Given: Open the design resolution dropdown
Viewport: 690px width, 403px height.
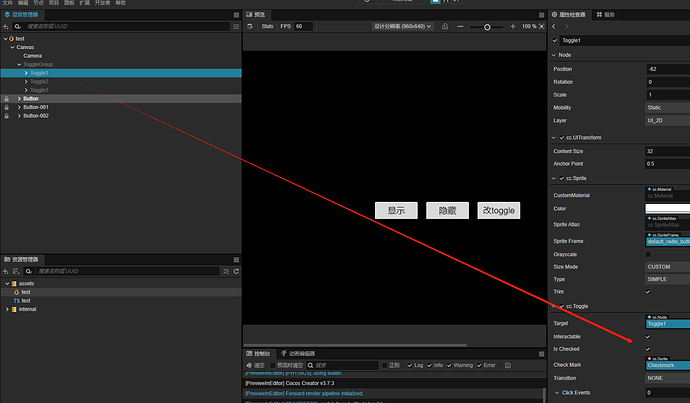Looking at the screenshot, I should point(402,26).
